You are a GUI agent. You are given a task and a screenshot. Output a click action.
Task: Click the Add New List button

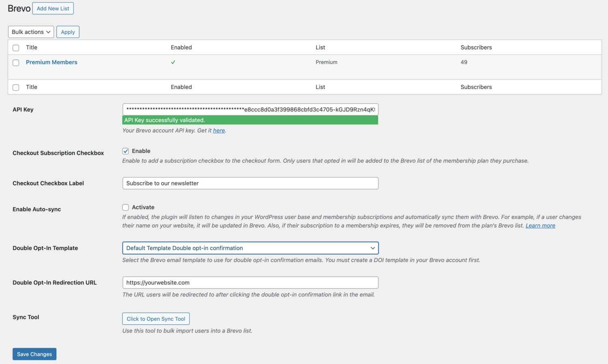tap(53, 9)
